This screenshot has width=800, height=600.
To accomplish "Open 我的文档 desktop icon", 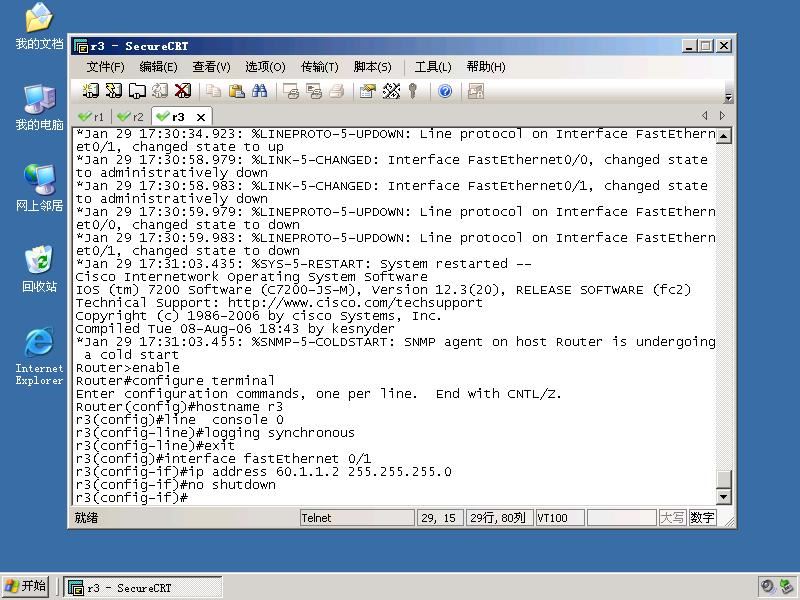I will click(39, 27).
